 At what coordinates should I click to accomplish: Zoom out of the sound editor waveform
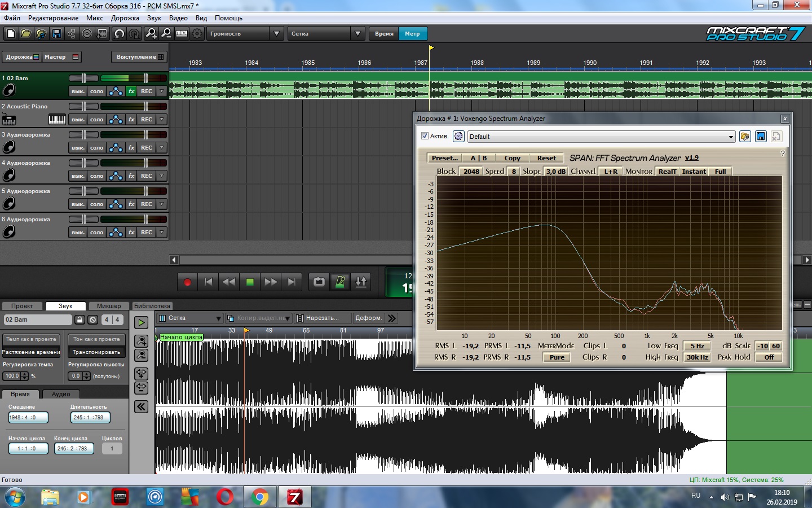pyautogui.click(x=141, y=355)
